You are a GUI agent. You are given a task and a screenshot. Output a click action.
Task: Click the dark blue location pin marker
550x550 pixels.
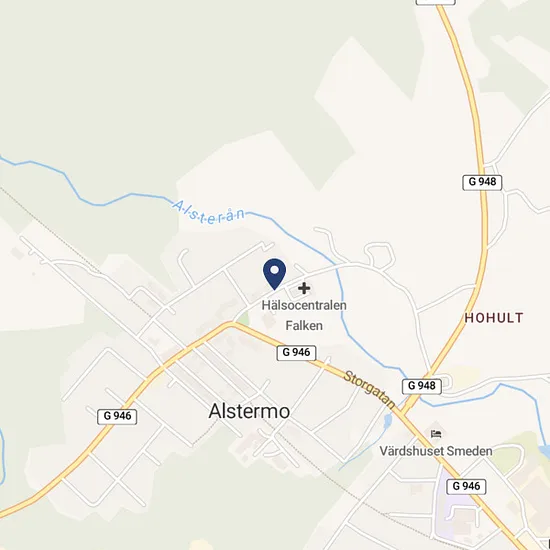274,274
